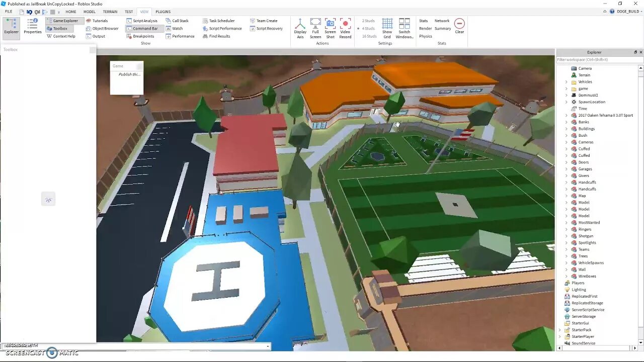Screen dimensions: 644x362
Task: Open Script Analysis
Action: 142,21
